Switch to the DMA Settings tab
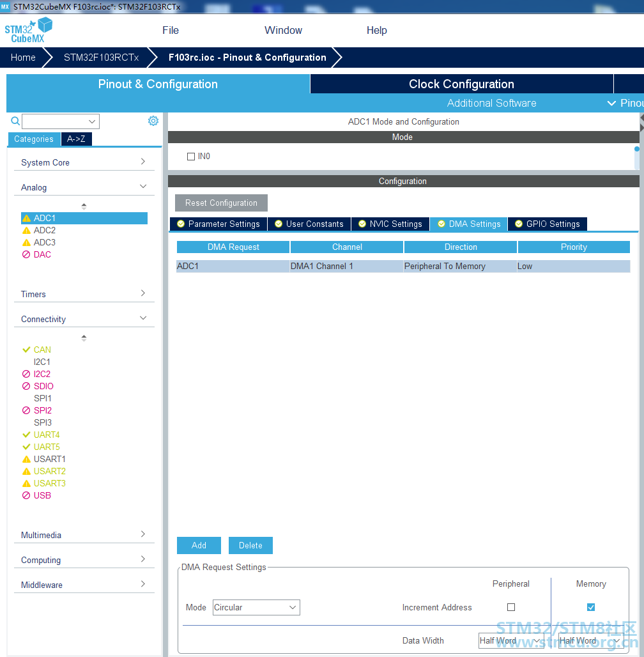The height and width of the screenshot is (657, 644). point(469,224)
